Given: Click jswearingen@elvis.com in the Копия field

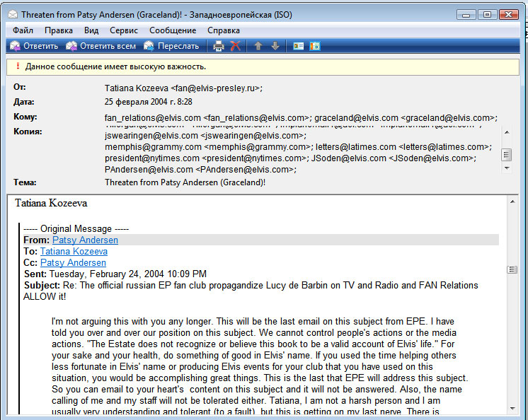Looking at the screenshot, I should coord(205,136).
